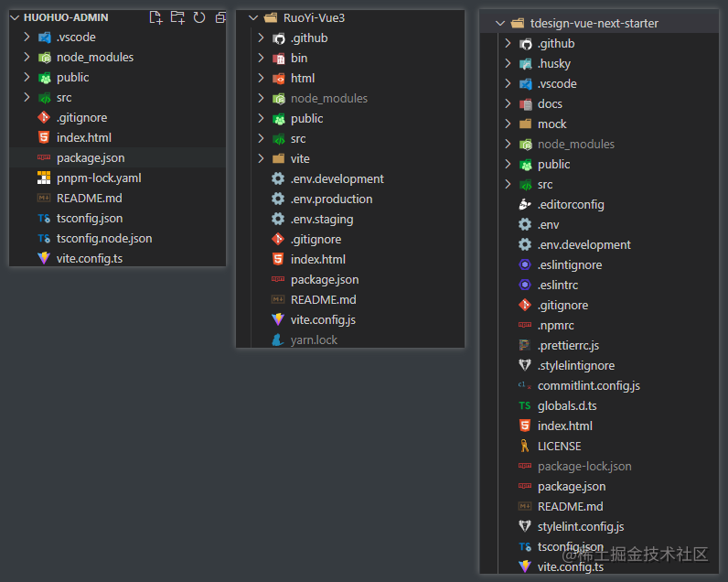
Task: Click html folder icon in RuoYi-Vue3
Action: point(279,78)
